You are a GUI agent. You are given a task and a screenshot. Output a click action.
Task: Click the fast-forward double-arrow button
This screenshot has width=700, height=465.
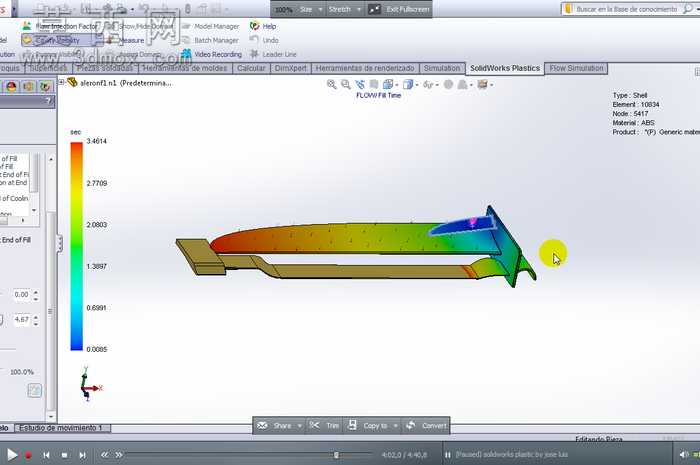pos(119,455)
